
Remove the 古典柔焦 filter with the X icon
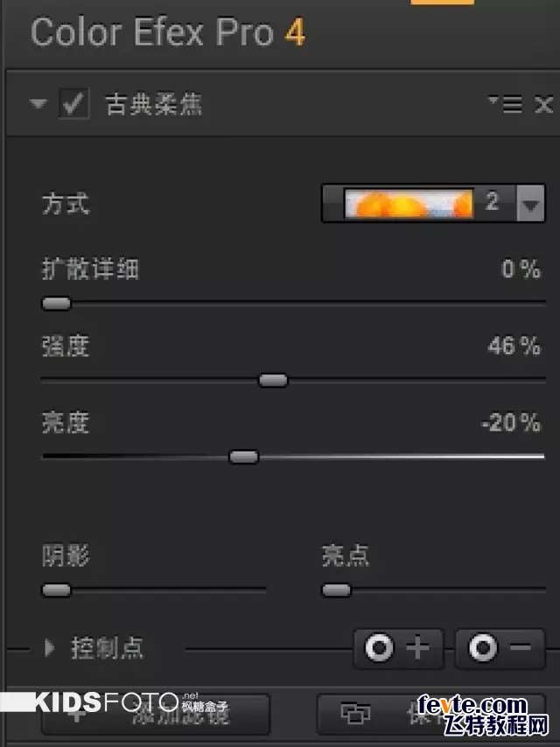tap(543, 104)
